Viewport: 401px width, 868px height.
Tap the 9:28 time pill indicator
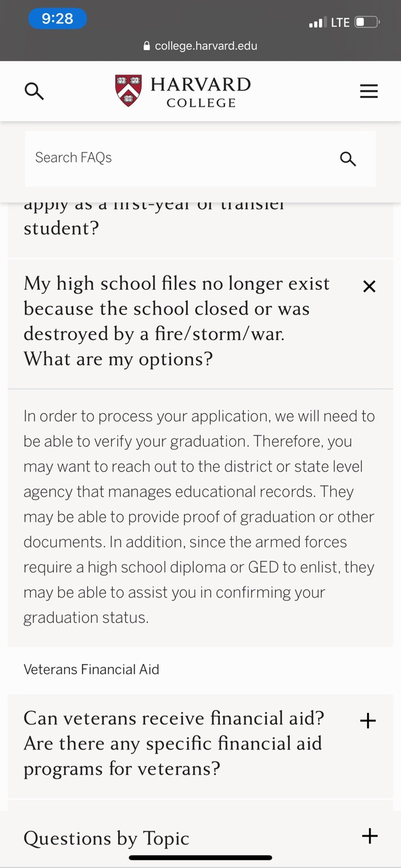coord(57,19)
